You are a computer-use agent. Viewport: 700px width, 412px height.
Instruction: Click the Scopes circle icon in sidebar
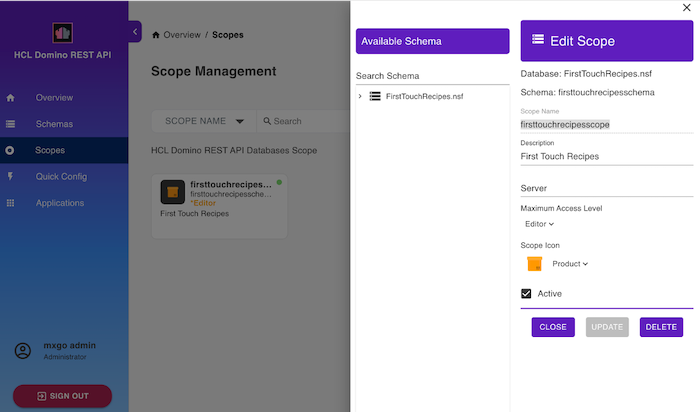coord(10,150)
